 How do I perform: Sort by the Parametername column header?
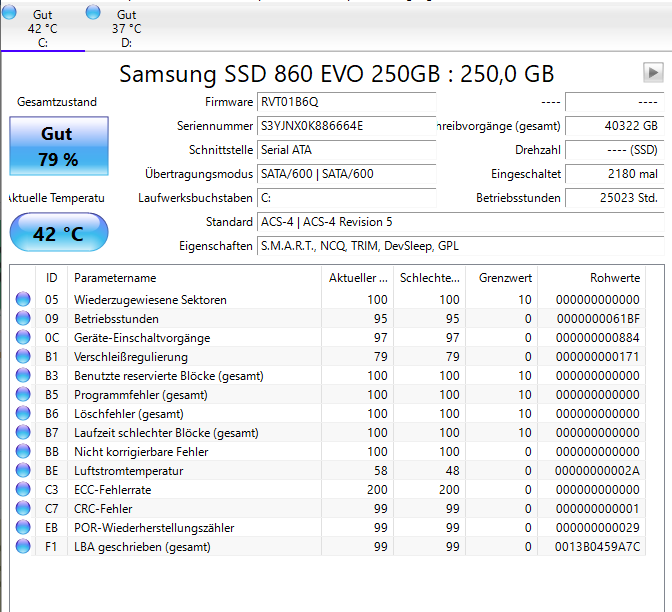click(x=194, y=278)
